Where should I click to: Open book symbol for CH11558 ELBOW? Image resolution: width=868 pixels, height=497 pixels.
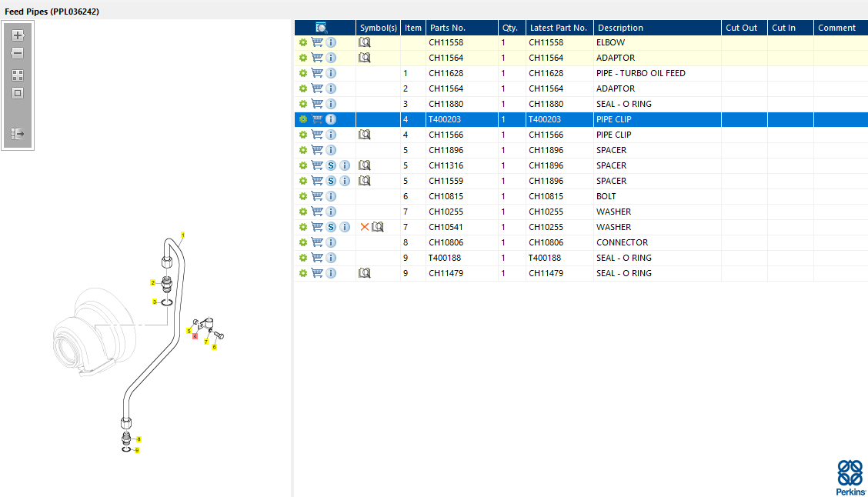point(364,42)
